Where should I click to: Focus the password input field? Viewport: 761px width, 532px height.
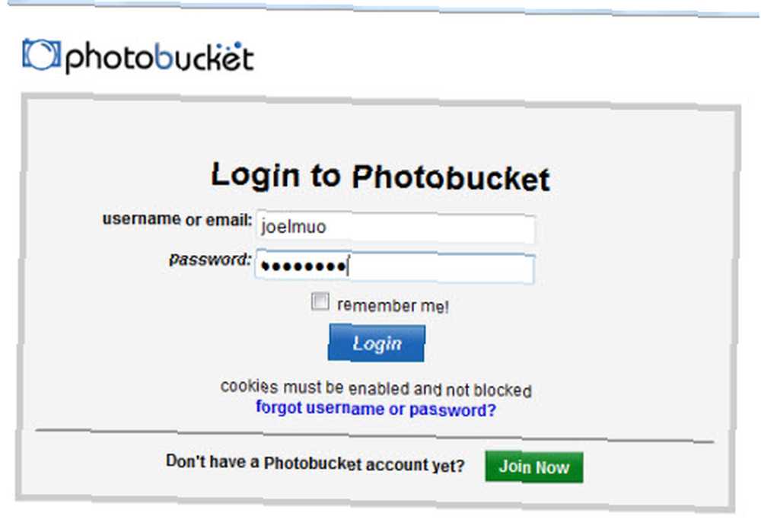click(394, 266)
